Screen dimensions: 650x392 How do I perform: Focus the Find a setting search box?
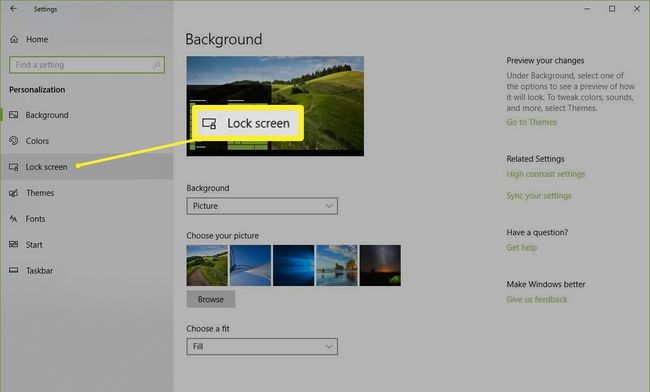click(x=87, y=65)
